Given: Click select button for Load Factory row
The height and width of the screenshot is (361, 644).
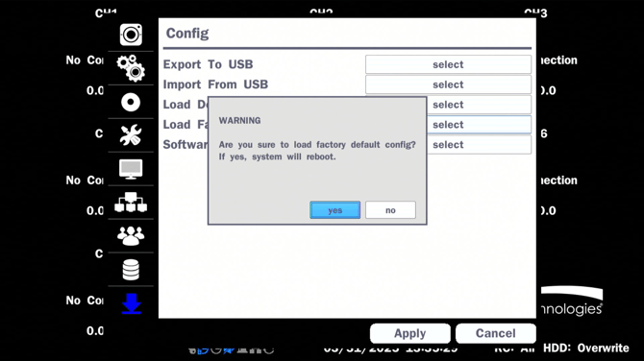Looking at the screenshot, I should (x=479, y=125).
